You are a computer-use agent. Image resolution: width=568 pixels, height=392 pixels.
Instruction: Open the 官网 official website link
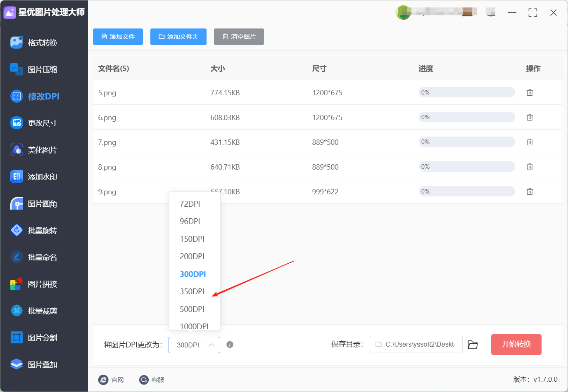pos(111,380)
